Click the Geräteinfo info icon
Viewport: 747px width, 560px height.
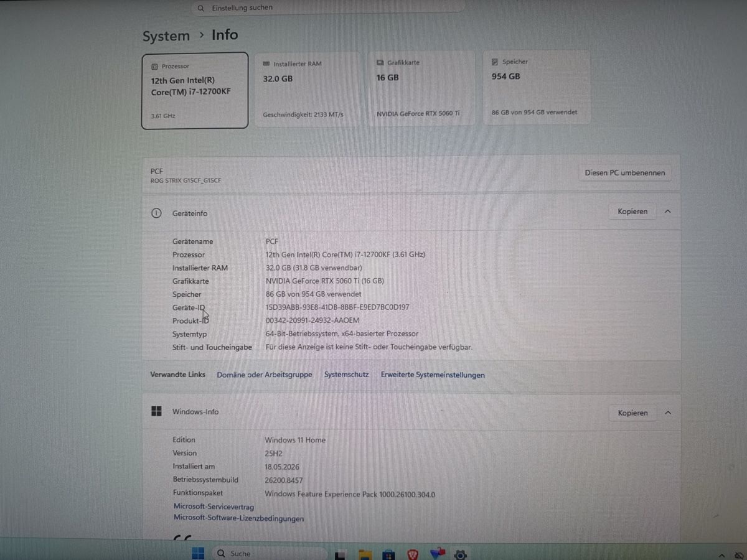coord(156,213)
